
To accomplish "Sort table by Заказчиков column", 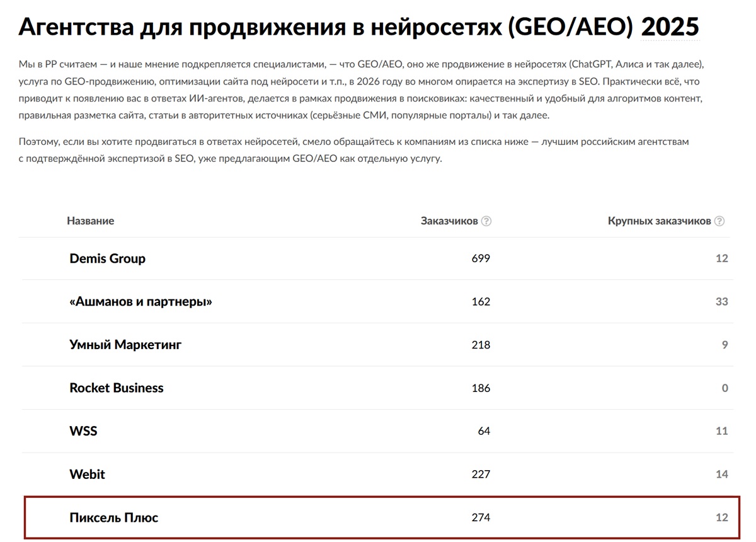I will pos(449,221).
